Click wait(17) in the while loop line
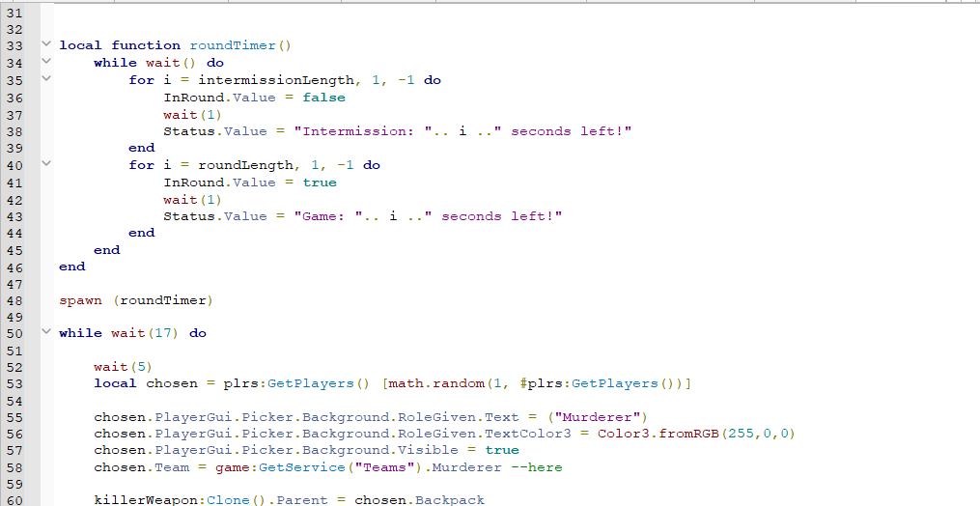This screenshot has height=506, width=980. point(145,333)
